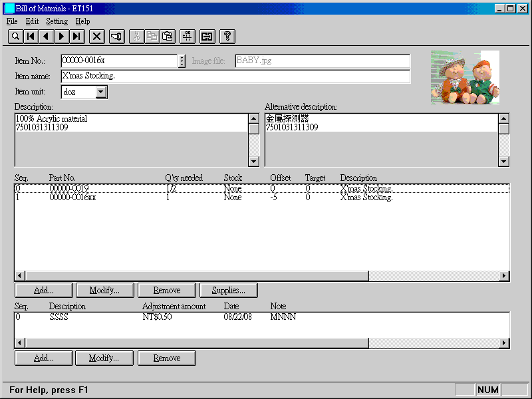This screenshot has width=532, height=399.
Task: Click the pointing hand toolbar icon
Action: pyautogui.click(x=117, y=37)
